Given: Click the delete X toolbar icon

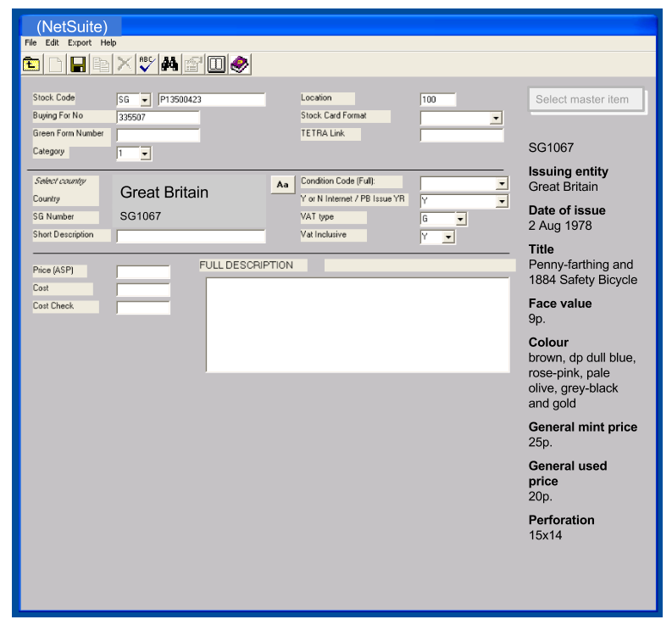Looking at the screenshot, I should click(125, 64).
